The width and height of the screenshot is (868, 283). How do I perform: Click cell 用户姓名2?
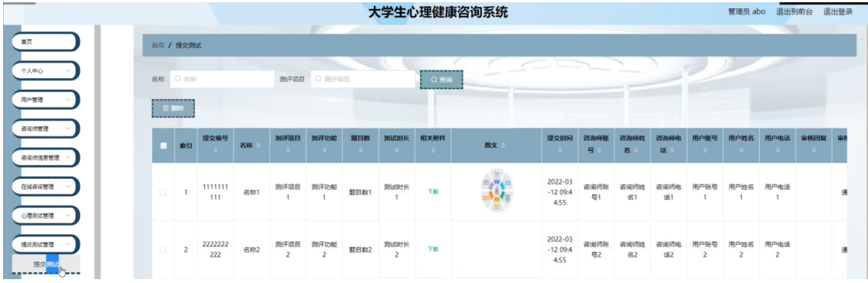[740, 250]
